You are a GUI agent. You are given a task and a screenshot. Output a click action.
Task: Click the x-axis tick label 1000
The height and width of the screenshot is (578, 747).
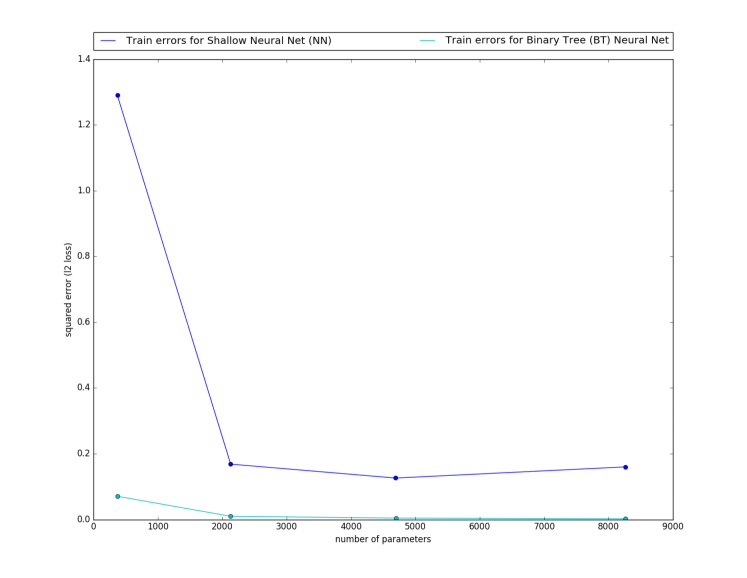point(158,527)
